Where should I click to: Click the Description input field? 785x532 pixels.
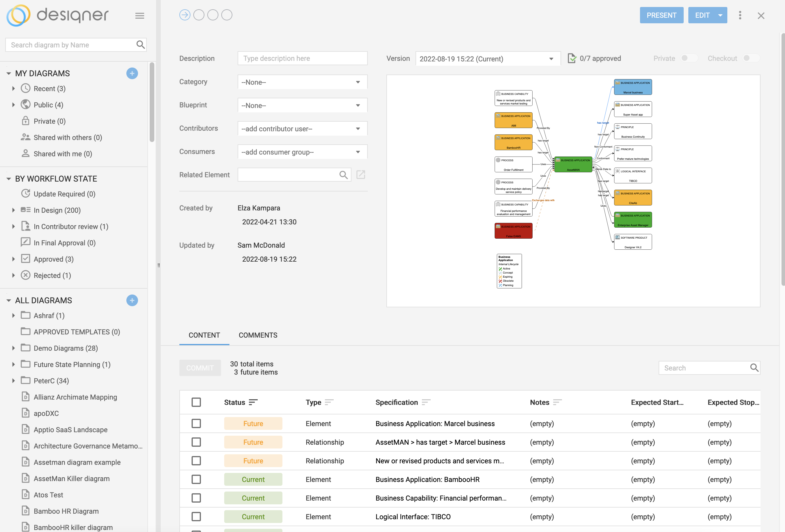coord(302,58)
